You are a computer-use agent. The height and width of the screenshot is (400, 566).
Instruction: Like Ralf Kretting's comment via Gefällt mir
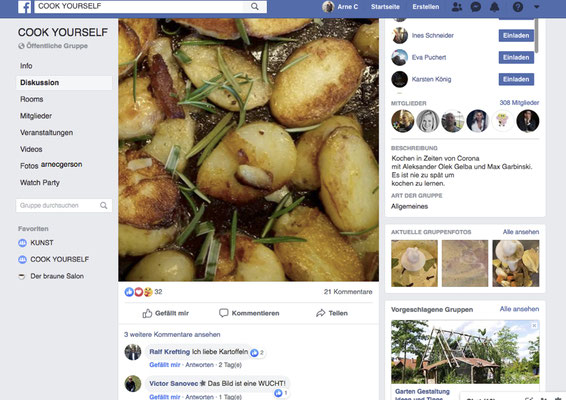pos(165,365)
